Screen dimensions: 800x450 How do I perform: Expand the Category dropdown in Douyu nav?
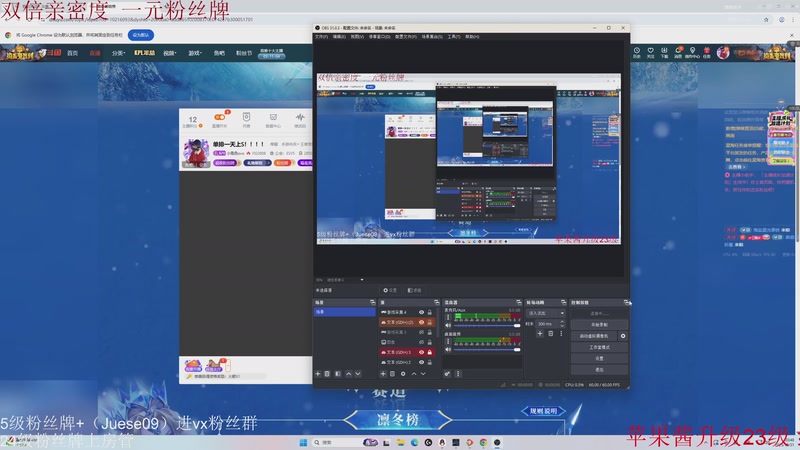point(118,53)
